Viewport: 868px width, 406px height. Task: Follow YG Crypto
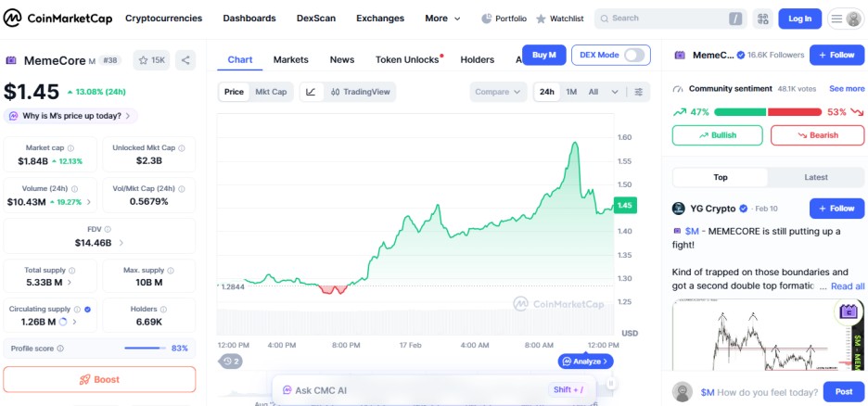tap(837, 209)
